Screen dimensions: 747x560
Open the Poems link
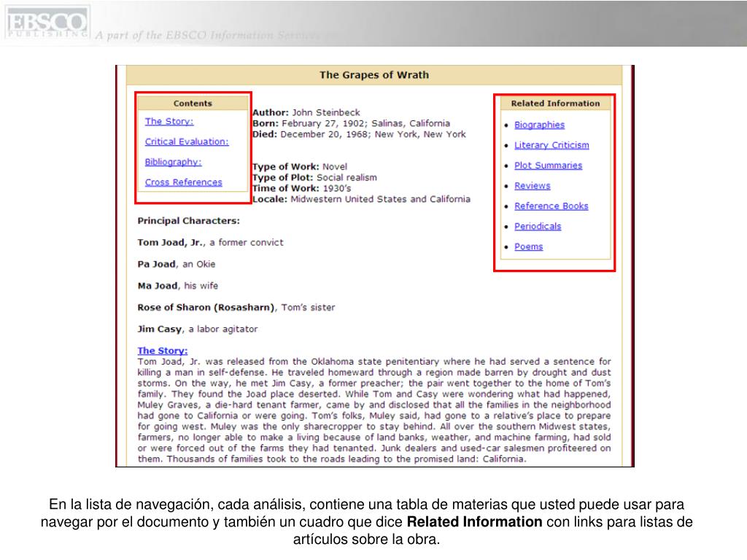[x=528, y=246]
